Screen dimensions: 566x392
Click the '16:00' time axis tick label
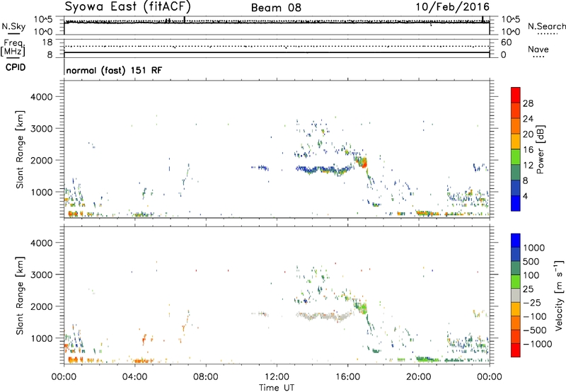[x=347, y=377]
